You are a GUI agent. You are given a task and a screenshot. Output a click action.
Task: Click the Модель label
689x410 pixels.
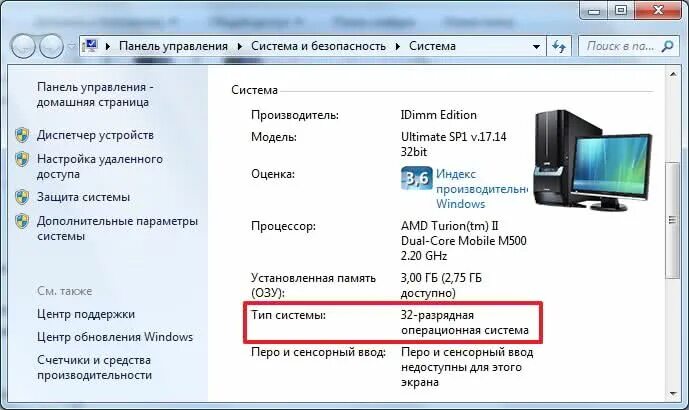(x=274, y=137)
